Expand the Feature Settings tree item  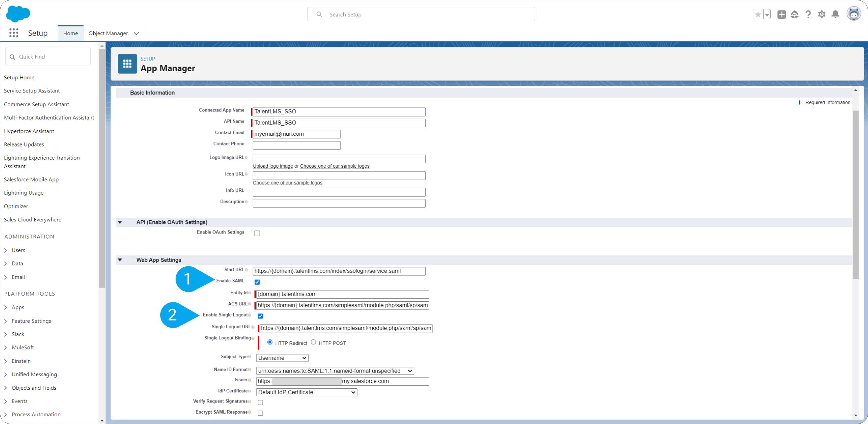point(6,321)
